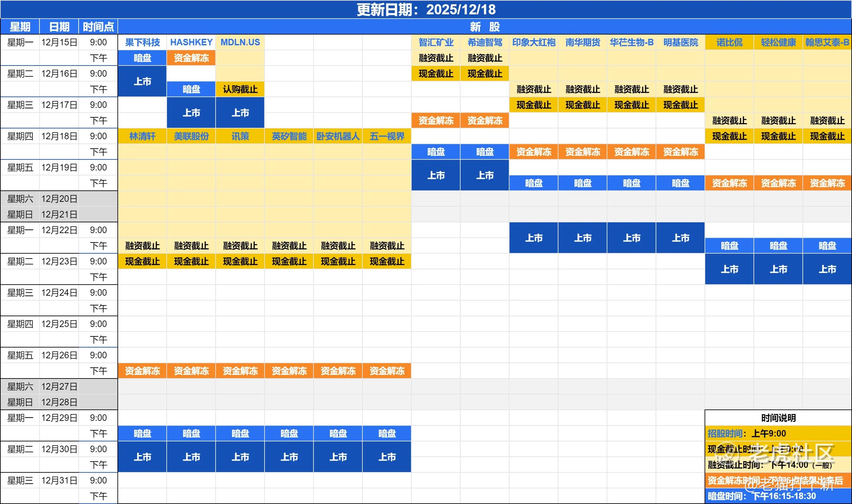The height and width of the screenshot is (504, 852).
Task: Select the 时间说明 legend title
Action: [778, 418]
